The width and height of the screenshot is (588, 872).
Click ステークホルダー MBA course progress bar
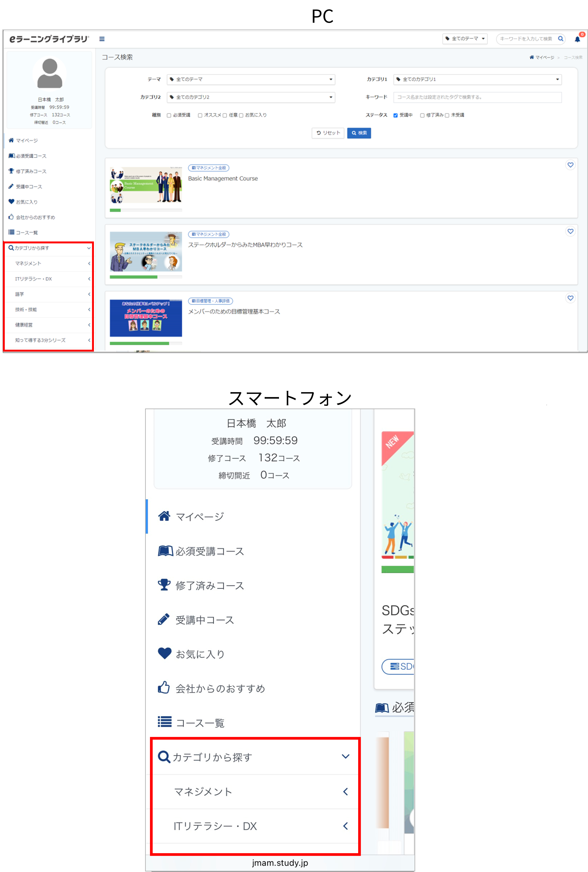click(146, 277)
